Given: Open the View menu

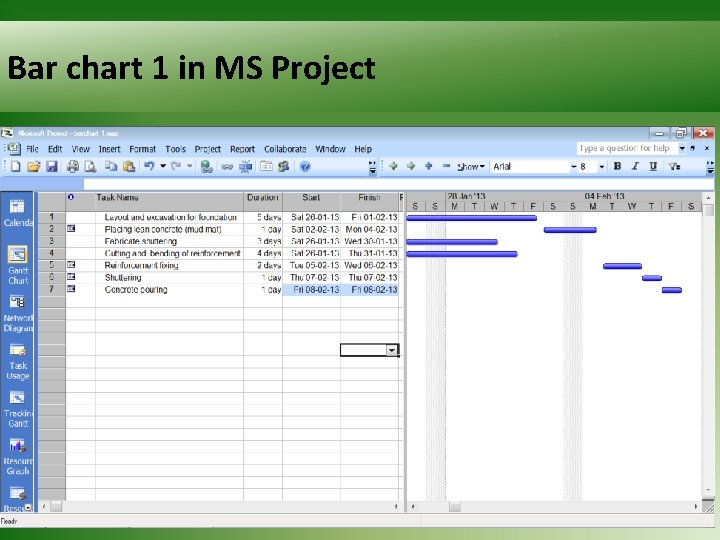Looking at the screenshot, I should [80, 149].
